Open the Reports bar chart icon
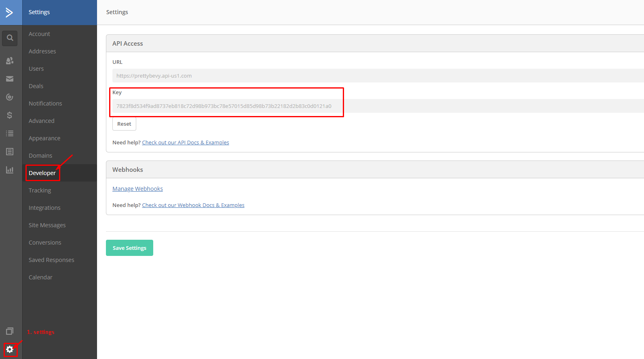 point(10,170)
